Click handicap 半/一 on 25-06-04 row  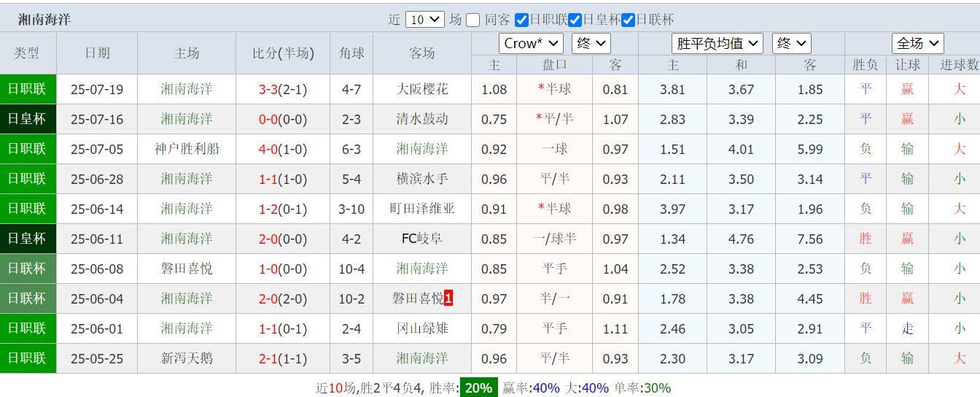tap(555, 298)
